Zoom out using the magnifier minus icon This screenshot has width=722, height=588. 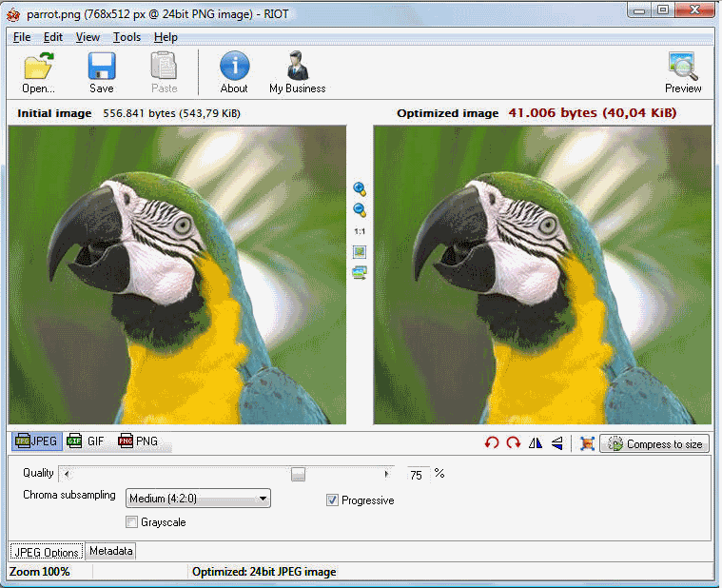pos(360,210)
